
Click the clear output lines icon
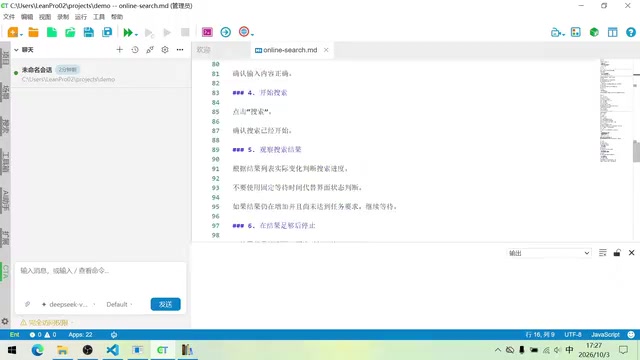(602, 253)
